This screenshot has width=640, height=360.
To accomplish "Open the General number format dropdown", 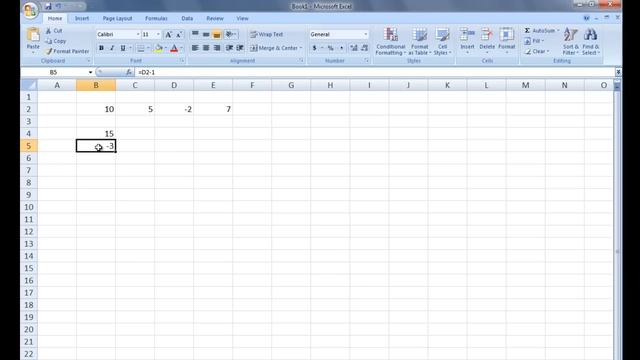I will (x=365, y=34).
